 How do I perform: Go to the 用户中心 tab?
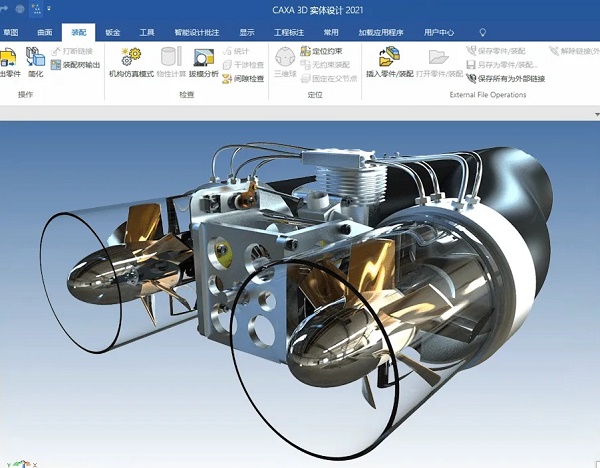point(436,32)
